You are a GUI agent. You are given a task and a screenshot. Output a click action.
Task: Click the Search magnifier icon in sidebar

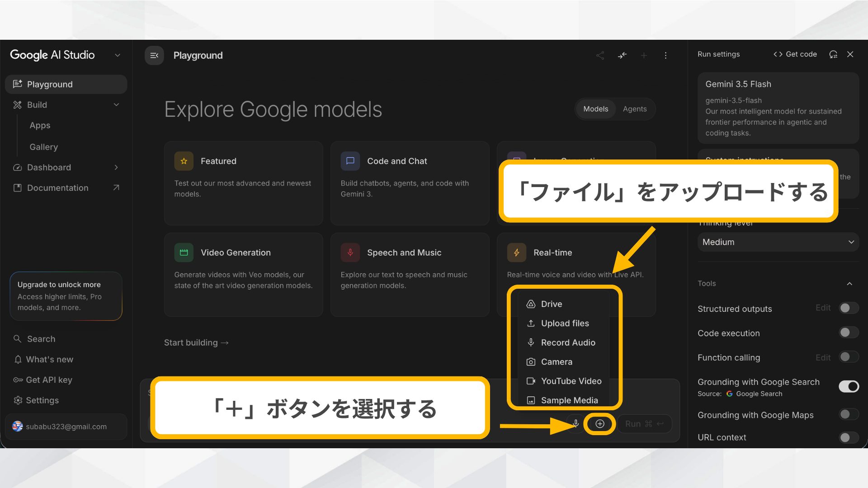coord(18,339)
